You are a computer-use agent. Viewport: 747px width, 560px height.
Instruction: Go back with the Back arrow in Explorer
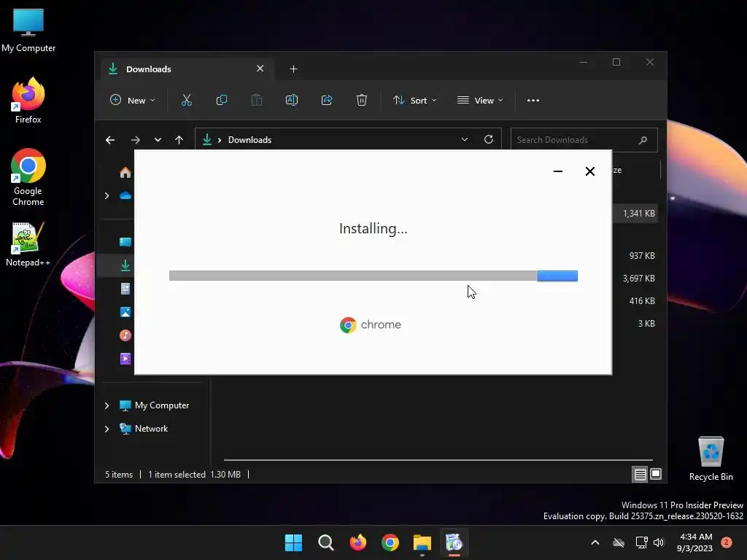[110, 140]
